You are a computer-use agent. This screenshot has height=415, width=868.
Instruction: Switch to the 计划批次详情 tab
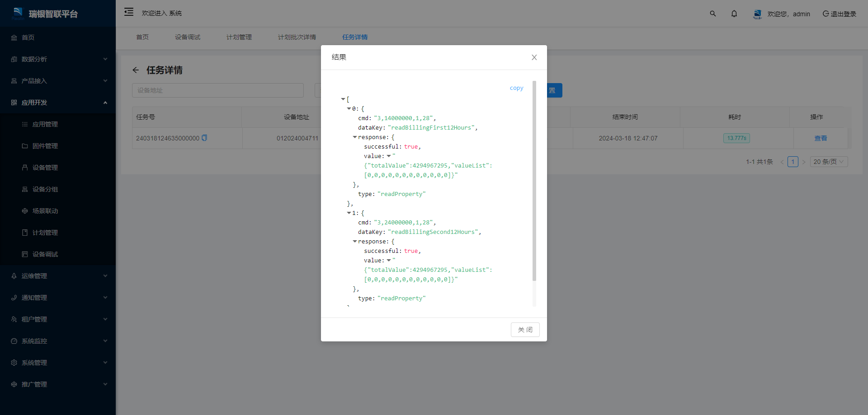click(297, 37)
